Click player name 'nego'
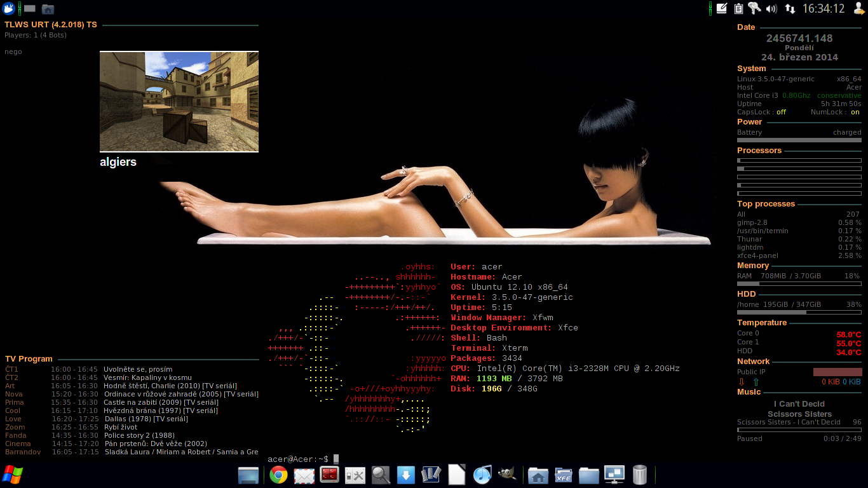 [13, 52]
